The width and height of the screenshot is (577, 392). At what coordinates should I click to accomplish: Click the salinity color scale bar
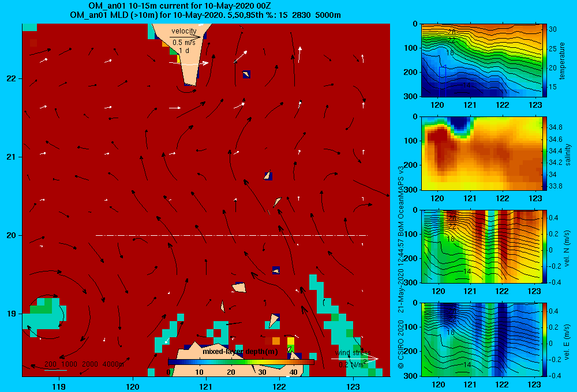pyautogui.click(x=545, y=153)
